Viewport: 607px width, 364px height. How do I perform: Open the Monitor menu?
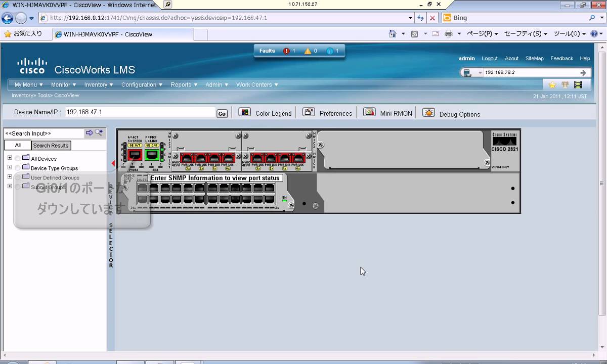coord(64,85)
